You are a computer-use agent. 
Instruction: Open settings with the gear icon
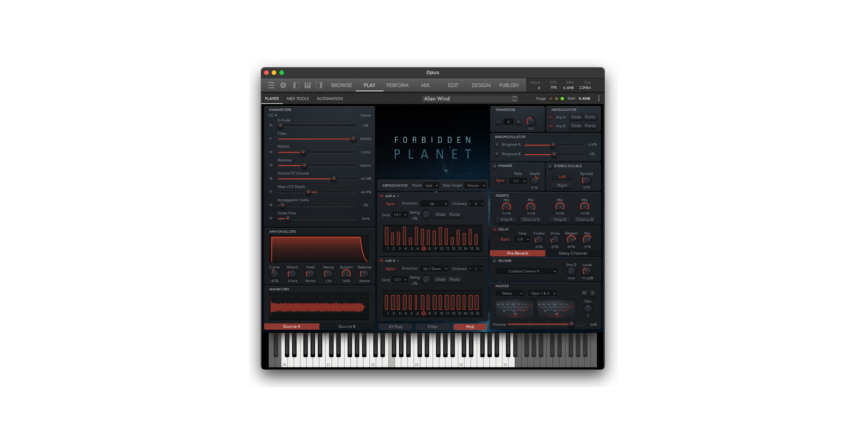[x=283, y=85]
